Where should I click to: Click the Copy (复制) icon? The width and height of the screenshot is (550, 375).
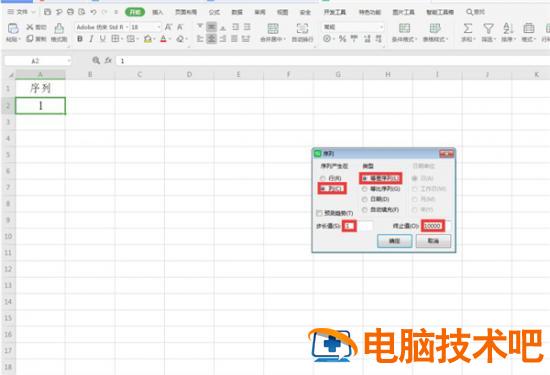point(30,39)
